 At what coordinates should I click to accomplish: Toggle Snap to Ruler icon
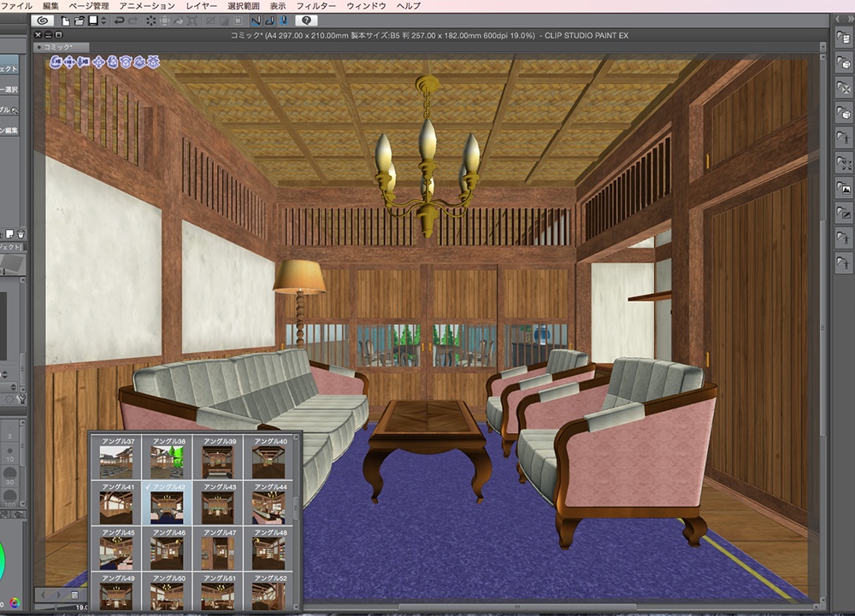coord(255,21)
